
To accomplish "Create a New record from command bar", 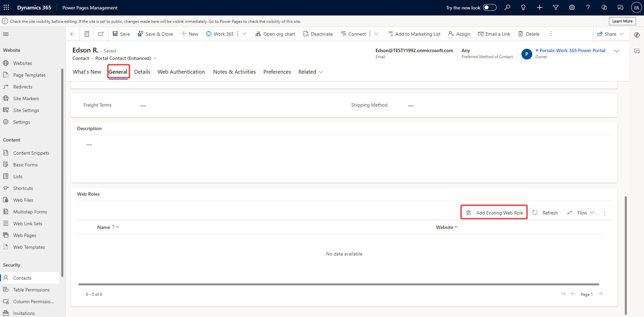I will click(x=190, y=34).
